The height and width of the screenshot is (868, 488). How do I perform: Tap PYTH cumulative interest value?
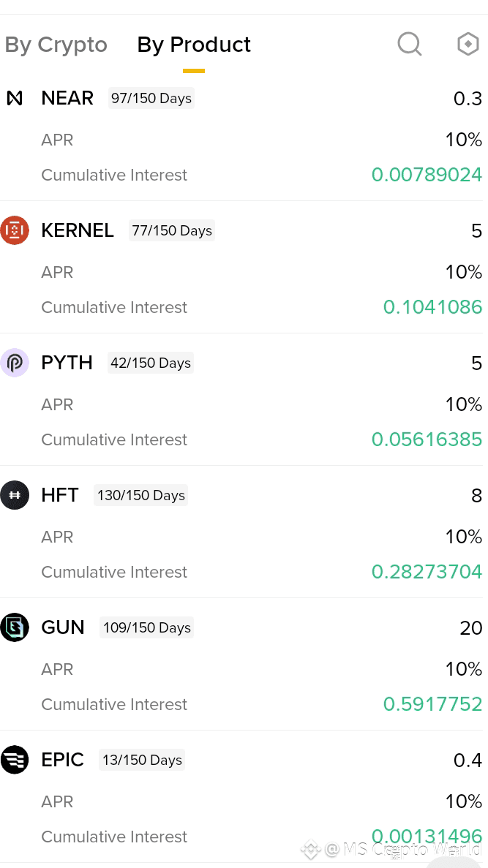[x=427, y=439]
